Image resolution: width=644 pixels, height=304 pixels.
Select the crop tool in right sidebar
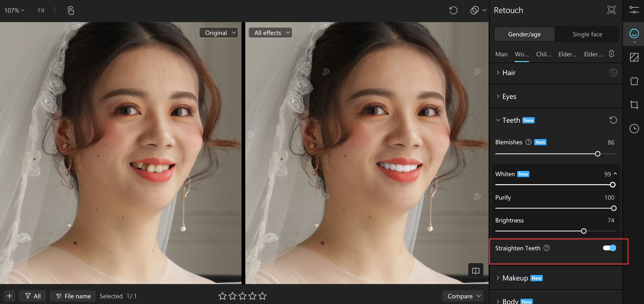pyautogui.click(x=634, y=105)
